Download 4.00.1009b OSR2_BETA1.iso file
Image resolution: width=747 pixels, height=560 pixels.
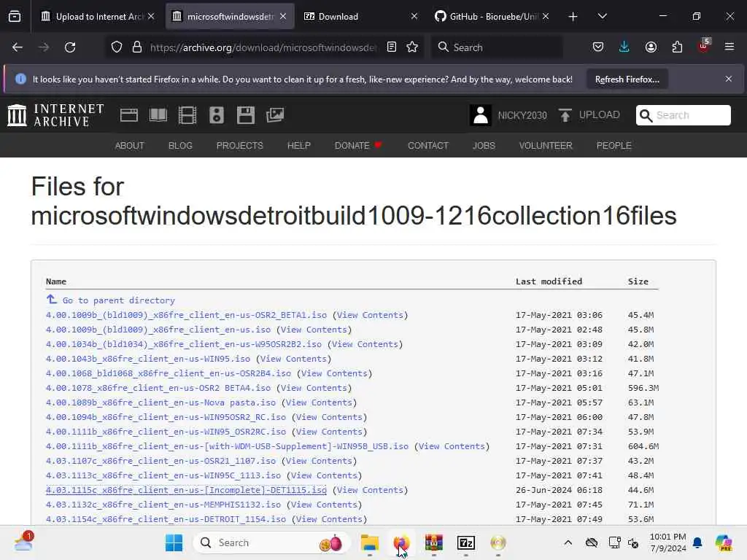186,315
